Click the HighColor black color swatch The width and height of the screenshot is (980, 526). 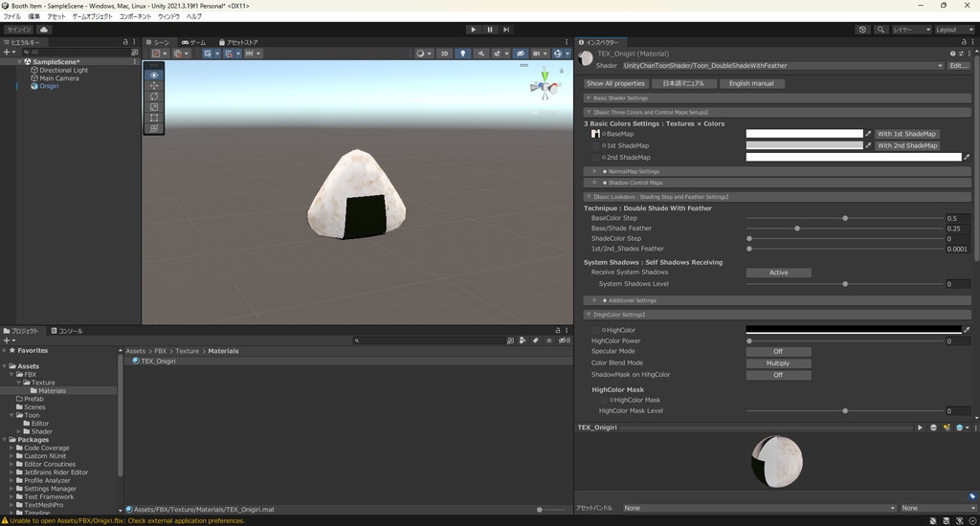pos(854,330)
